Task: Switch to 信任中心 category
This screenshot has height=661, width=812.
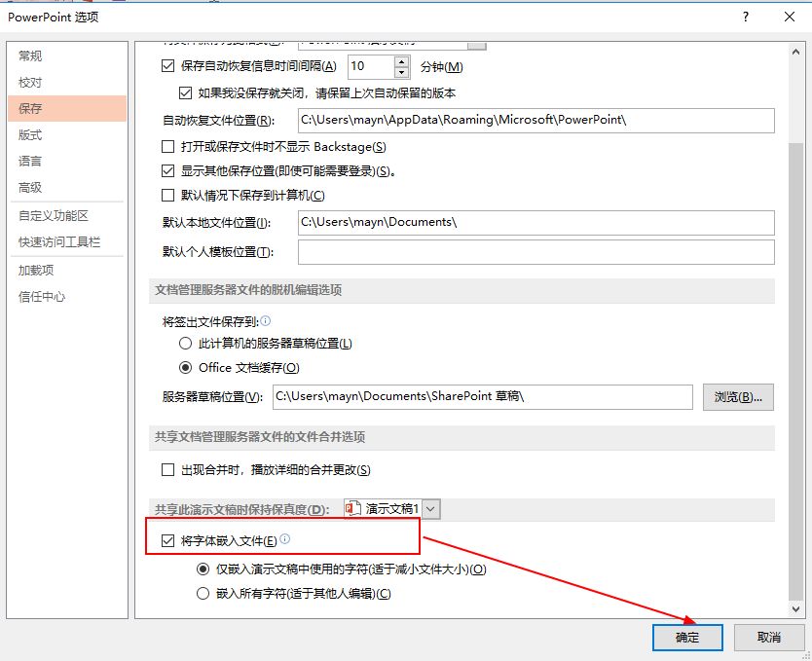Action: coord(42,297)
